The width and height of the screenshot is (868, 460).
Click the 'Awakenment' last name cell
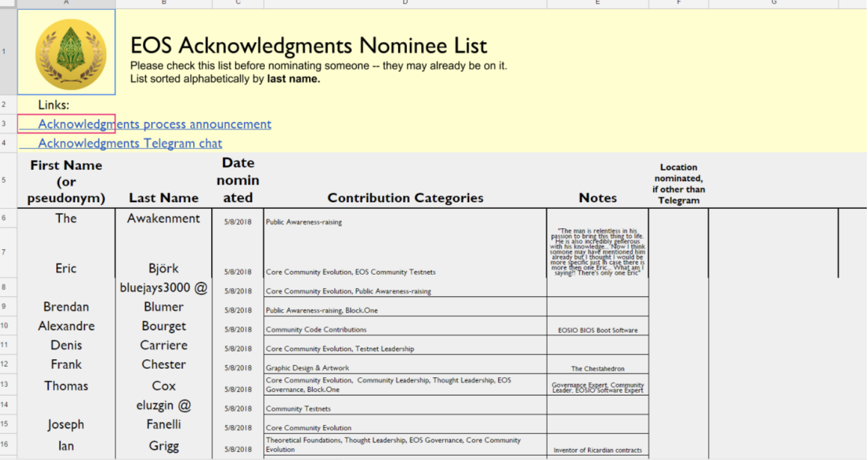[x=164, y=218]
